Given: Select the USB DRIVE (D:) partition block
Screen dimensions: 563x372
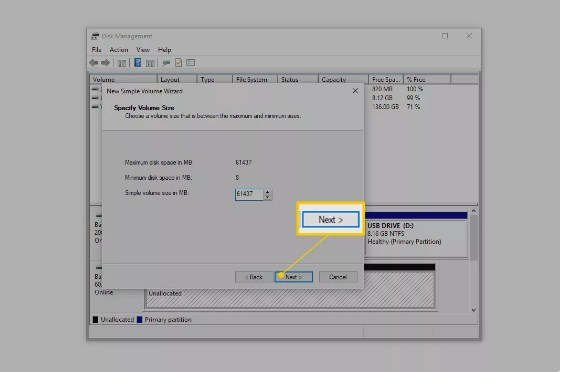Looking at the screenshot, I should [x=417, y=234].
